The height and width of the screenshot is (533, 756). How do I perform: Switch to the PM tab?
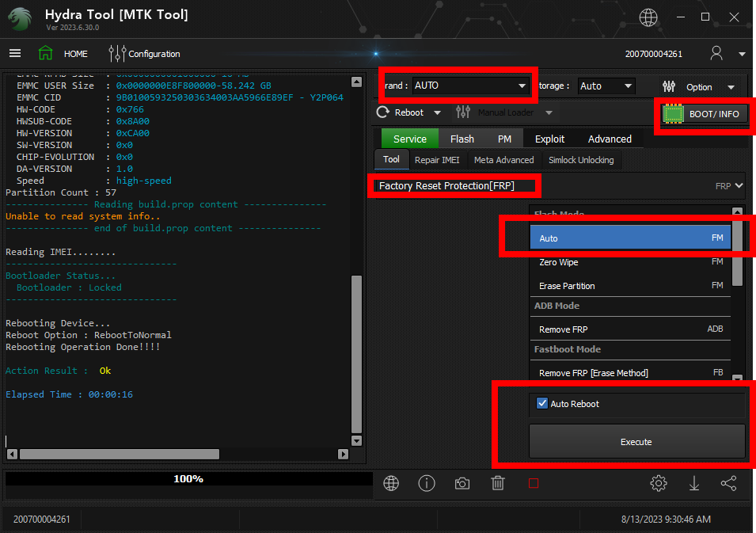(504, 139)
